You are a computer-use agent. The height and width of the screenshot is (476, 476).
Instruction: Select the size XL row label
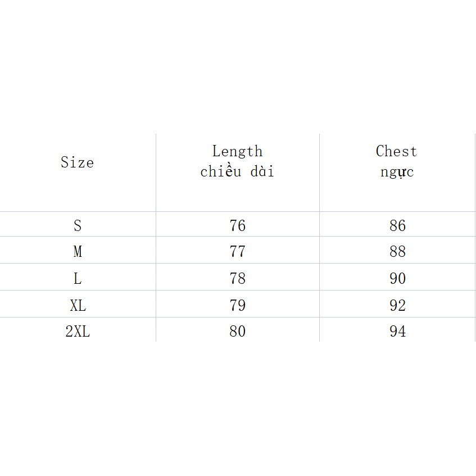click(x=78, y=306)
